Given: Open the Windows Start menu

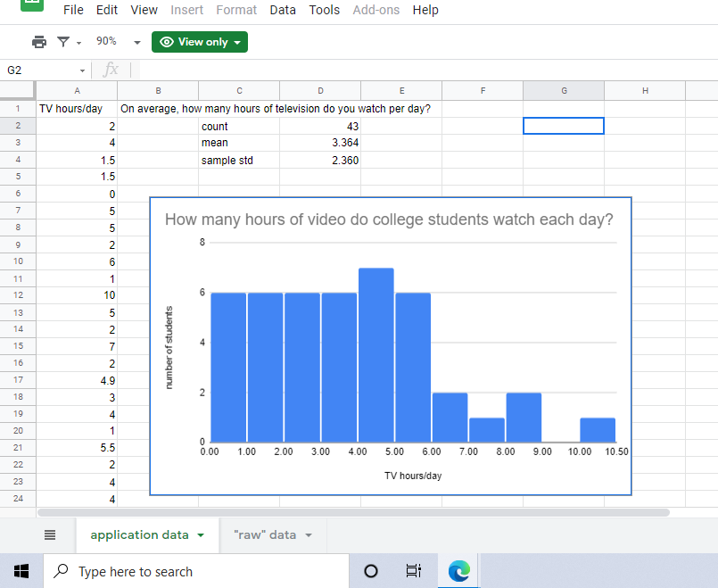Looking at the screenshot, I should (21, 571).
